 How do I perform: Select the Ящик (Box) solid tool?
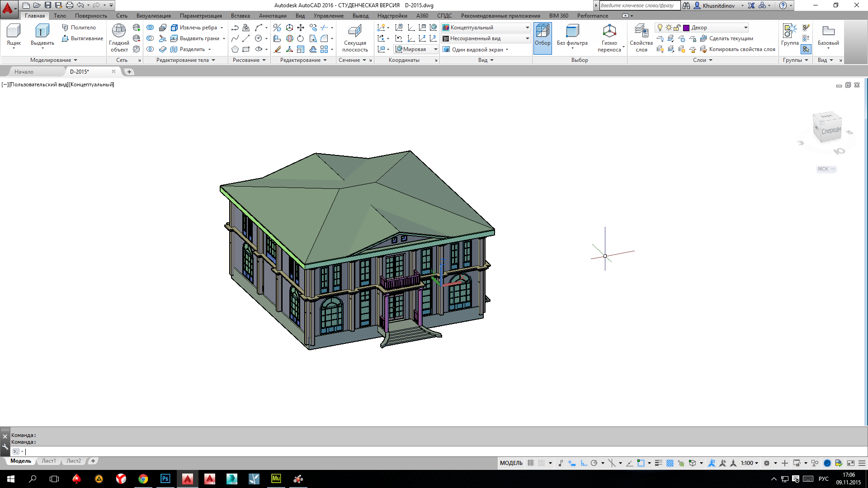14,36
